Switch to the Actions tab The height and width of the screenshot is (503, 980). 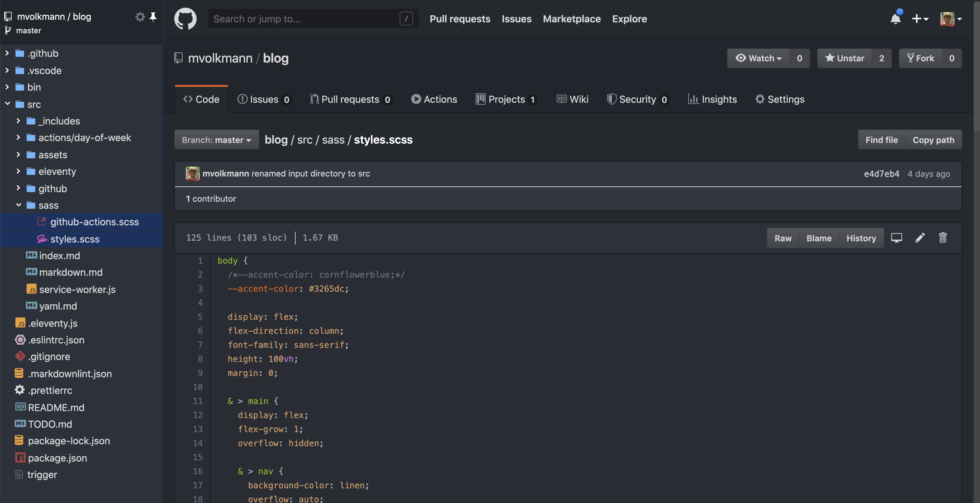pos(434,99)
